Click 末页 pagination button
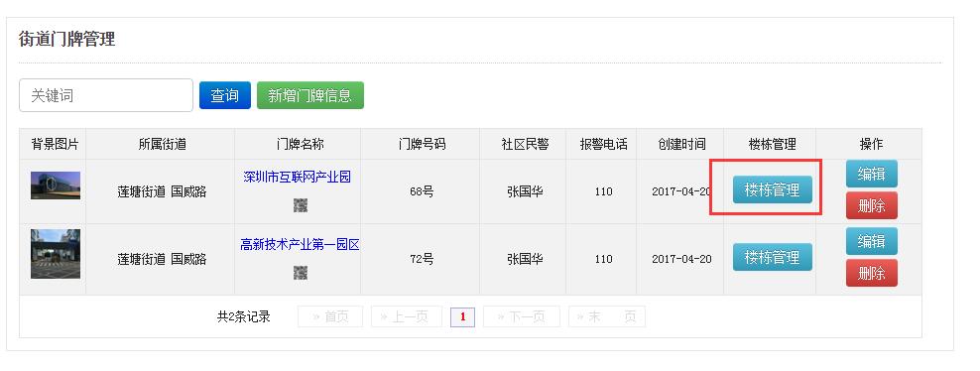980x371 pixels. pos(606,316)
